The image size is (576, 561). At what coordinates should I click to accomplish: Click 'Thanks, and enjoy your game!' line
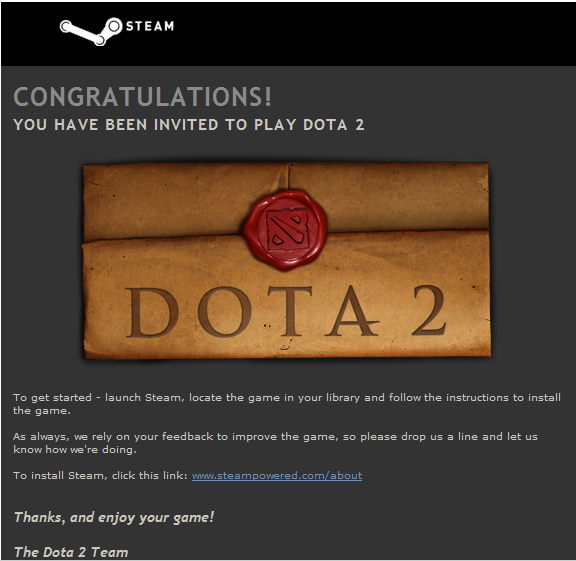pyautogui.click(x=114, y=517)
